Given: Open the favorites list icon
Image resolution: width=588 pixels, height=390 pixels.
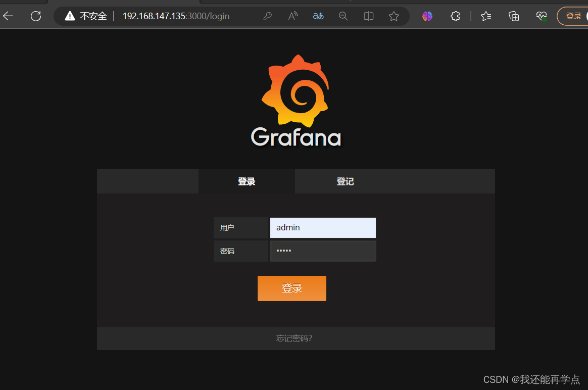Looking at the screenshot, I should pos(486,16).
